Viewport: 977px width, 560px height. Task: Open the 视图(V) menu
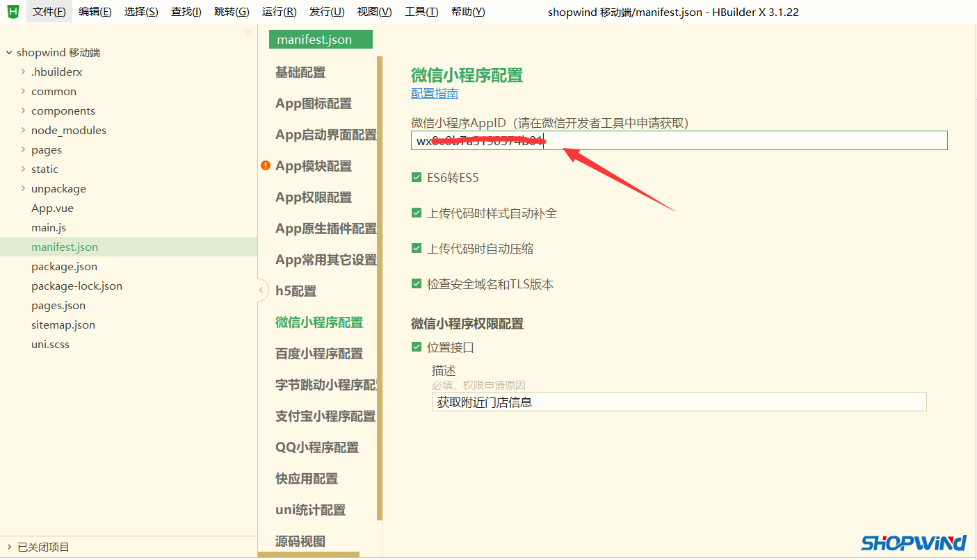374,12
